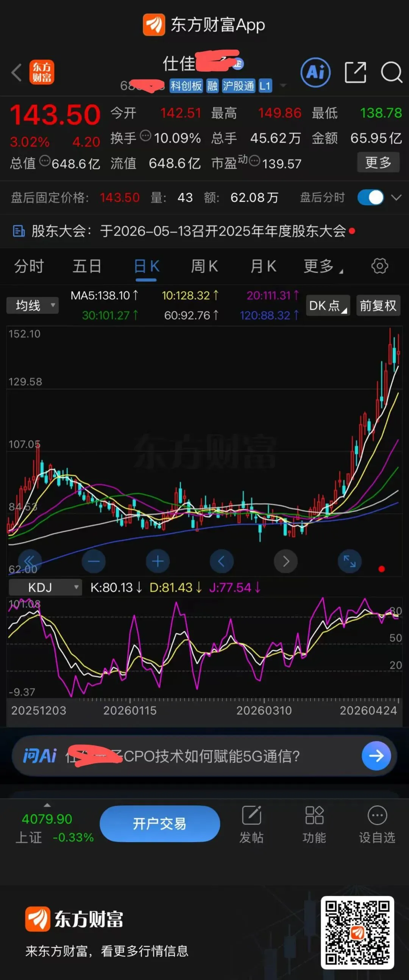Tap the 换手 info bubble icon
The image size is (409, 980).
tap(145, 136)
